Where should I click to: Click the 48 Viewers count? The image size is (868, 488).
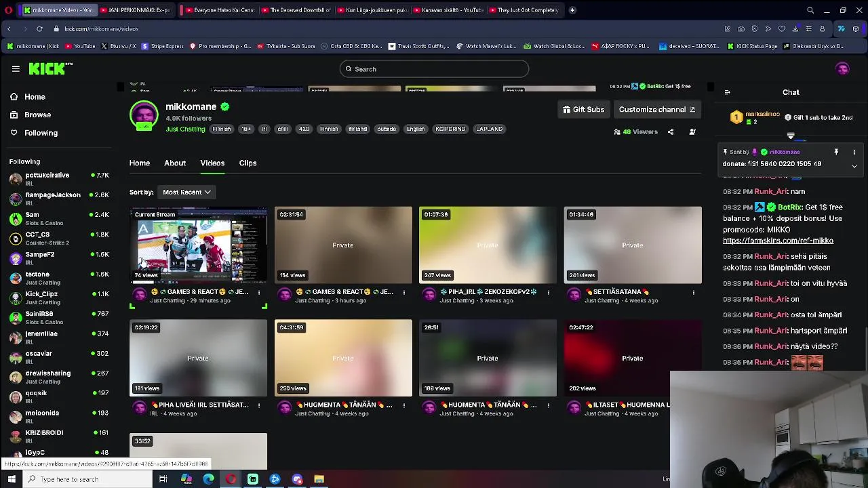click(635, 131)
